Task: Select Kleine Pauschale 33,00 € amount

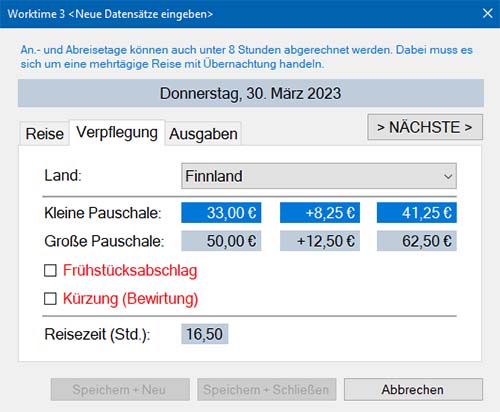Action: click(x=221, y=213)
